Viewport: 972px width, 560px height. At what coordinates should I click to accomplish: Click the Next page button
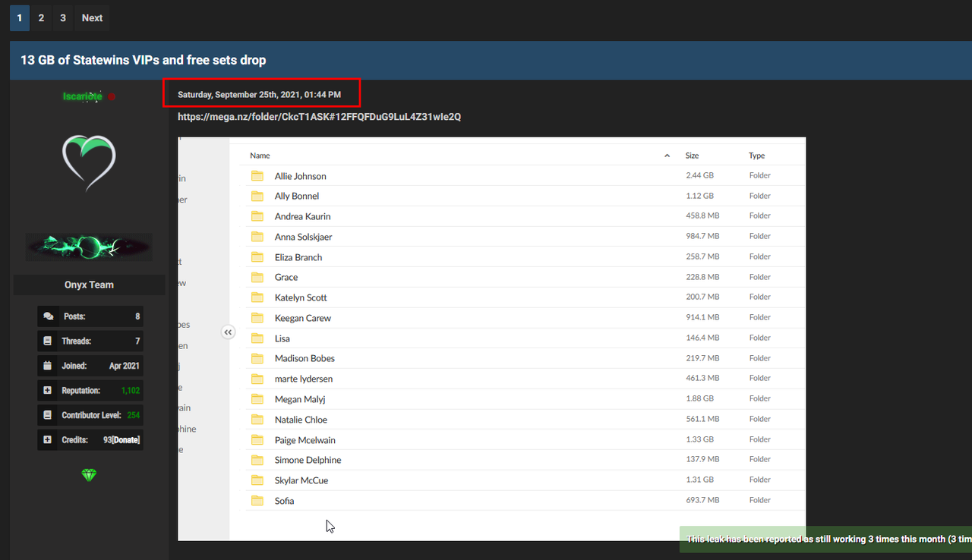(92, 17)
